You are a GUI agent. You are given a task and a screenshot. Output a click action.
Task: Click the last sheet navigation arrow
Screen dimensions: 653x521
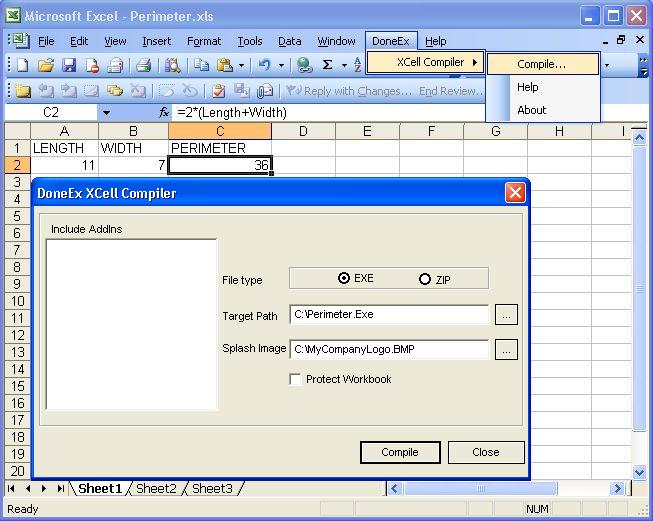[x=60, y=489]
